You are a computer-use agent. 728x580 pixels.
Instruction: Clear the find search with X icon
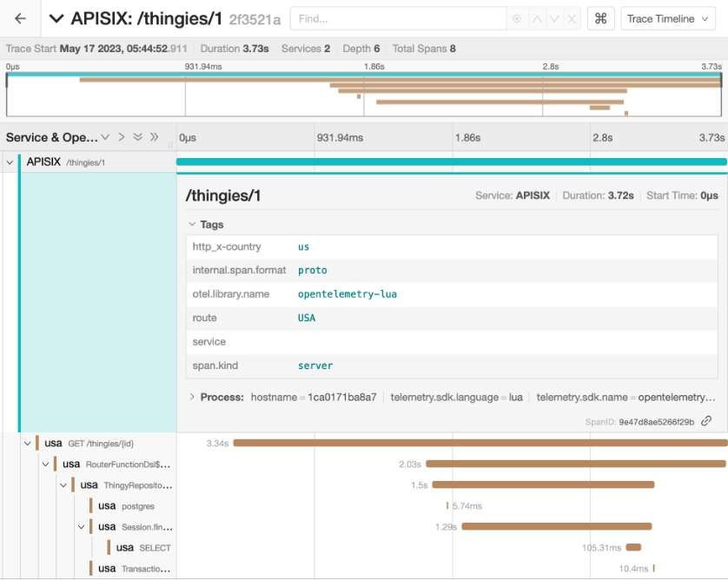click(571, 18)
